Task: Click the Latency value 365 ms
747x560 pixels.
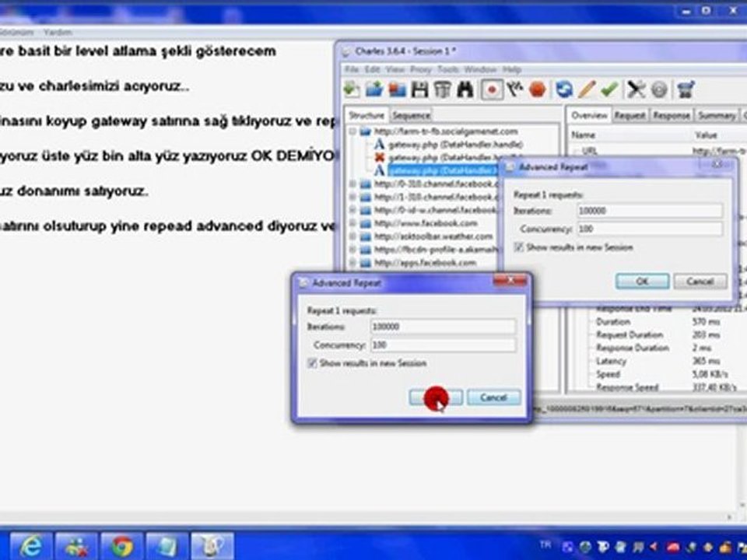Action: [x=706, y=361]
